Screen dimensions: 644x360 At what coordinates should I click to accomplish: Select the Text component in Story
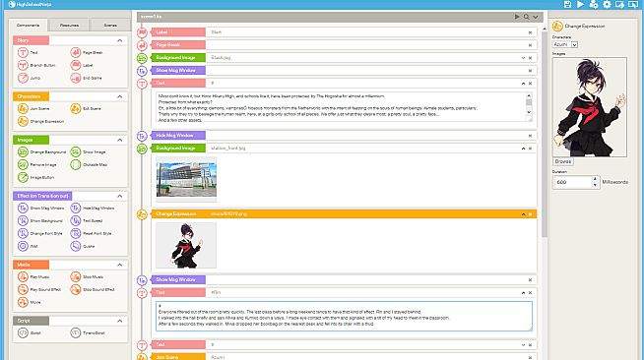pos(28,52)
